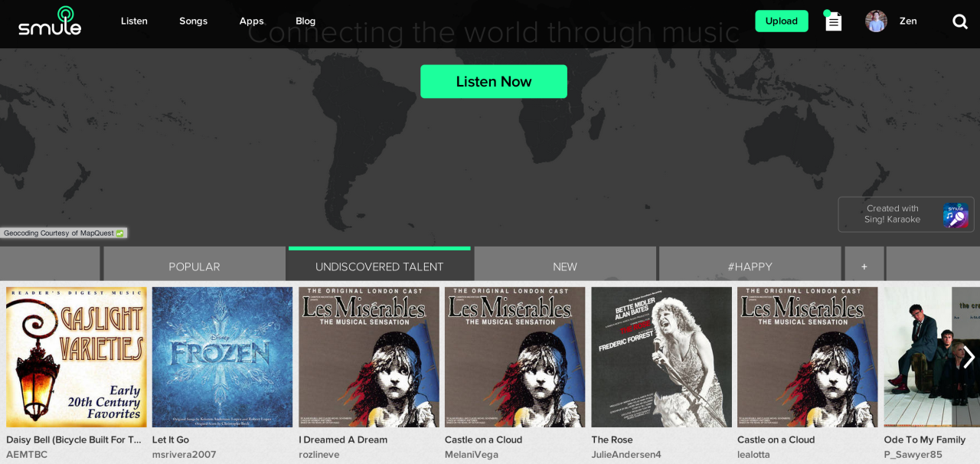The height and width of the screenshot is (464, 980).
Task: Click the plus tab to add category
Action: 864,266
